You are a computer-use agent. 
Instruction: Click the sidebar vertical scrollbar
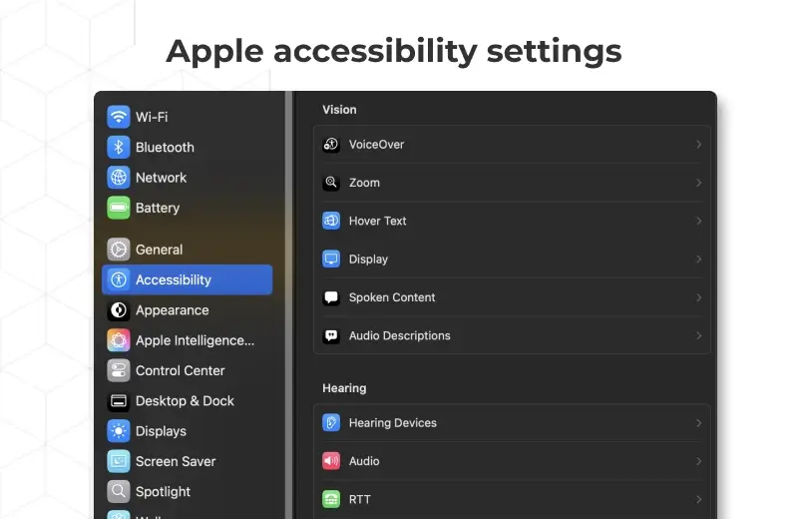click(289, 305)
